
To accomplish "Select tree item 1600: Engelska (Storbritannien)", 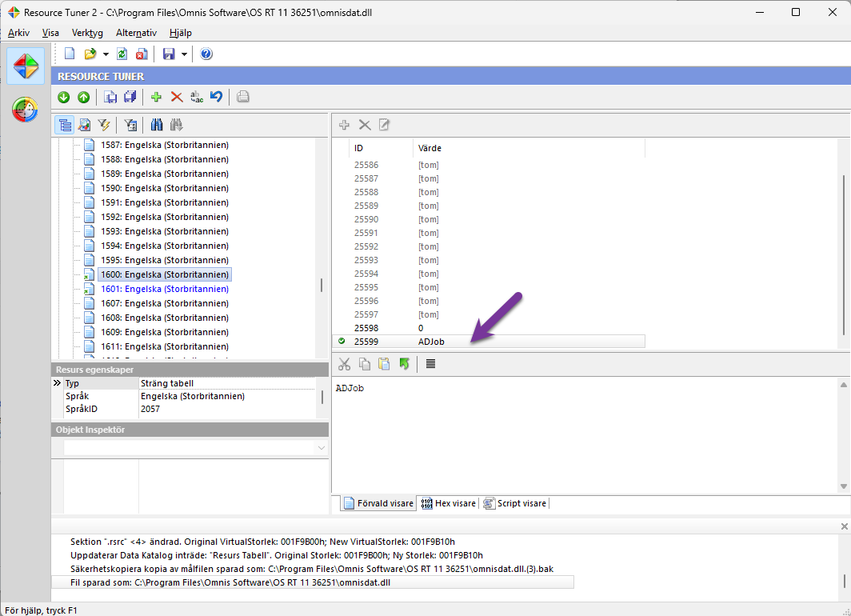I will click(165, 274).
